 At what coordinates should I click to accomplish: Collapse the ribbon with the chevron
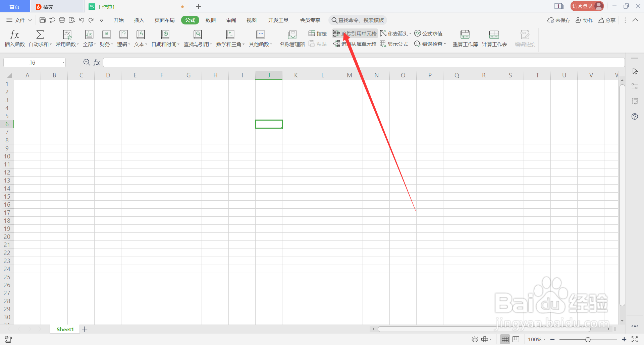coord(635,20)
